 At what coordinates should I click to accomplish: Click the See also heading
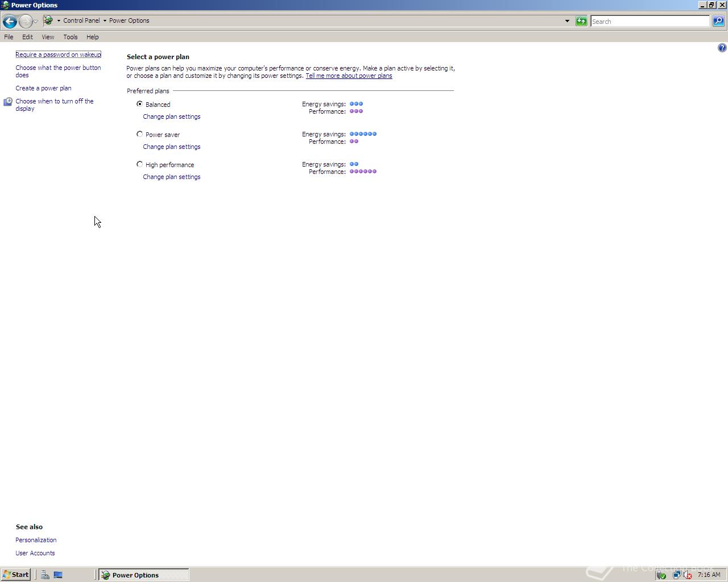coord(29,527)
